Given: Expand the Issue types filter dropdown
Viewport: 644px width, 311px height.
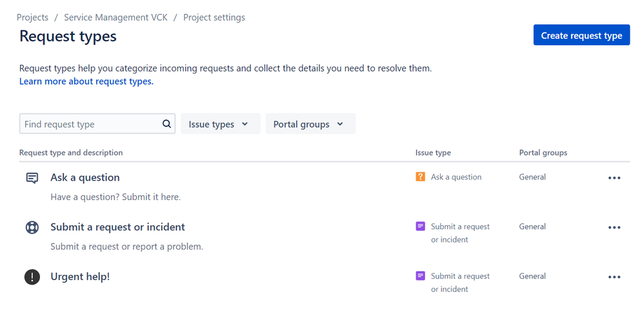Looking at the screenshot, I should pos(221,124).
